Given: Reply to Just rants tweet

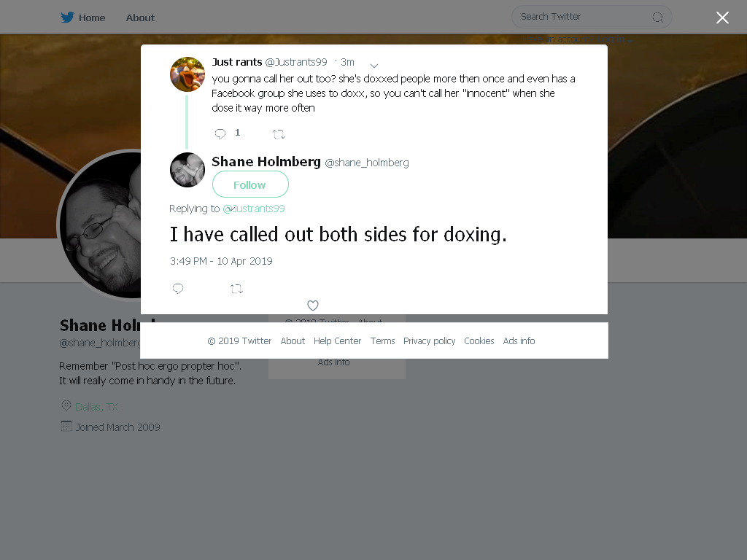Looking at the screenshot, I should [220, 134].
